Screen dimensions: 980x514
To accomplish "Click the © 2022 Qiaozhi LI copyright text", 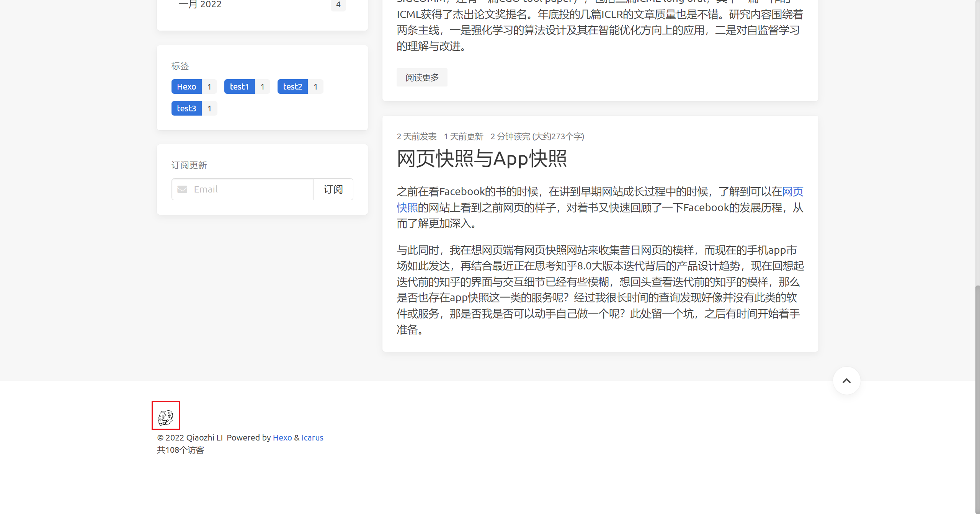I will point(190,437).
